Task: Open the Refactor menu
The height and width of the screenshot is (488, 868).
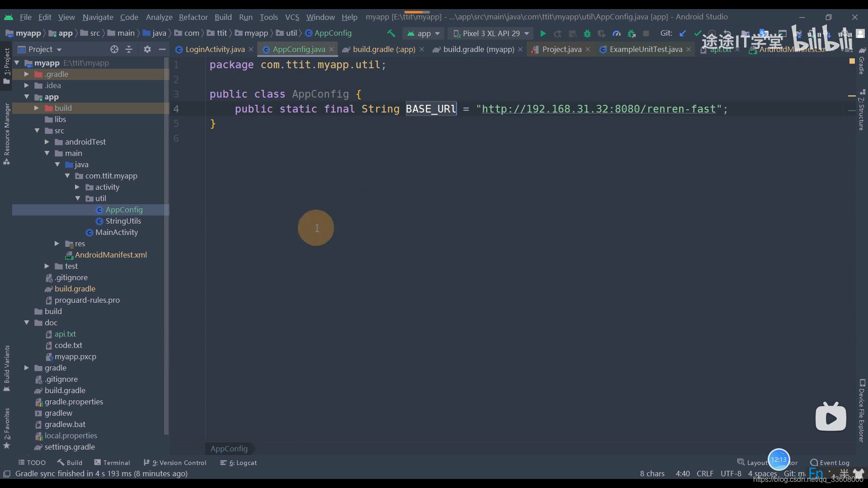Action: 193,17
